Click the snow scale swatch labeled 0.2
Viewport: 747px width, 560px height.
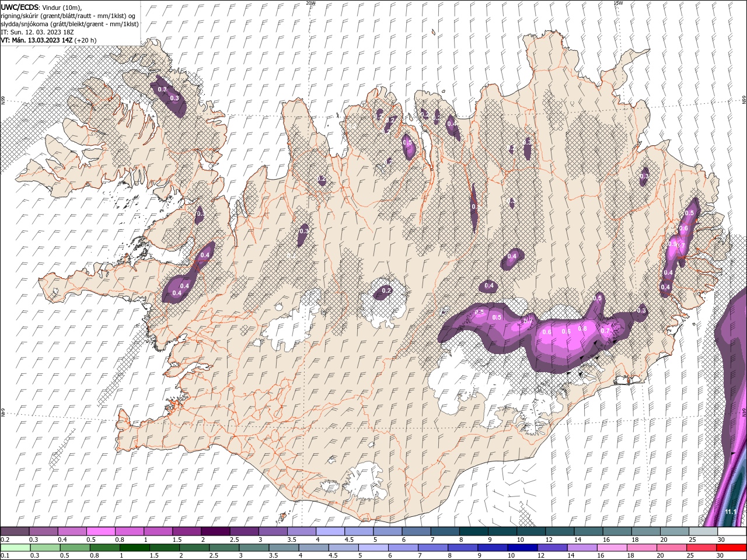pyautogui.click(x=15, y=531)
